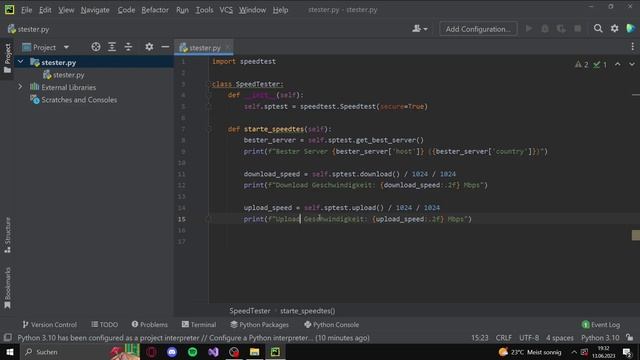
Task: Open the Event Log
Action: tap(601, 324)
